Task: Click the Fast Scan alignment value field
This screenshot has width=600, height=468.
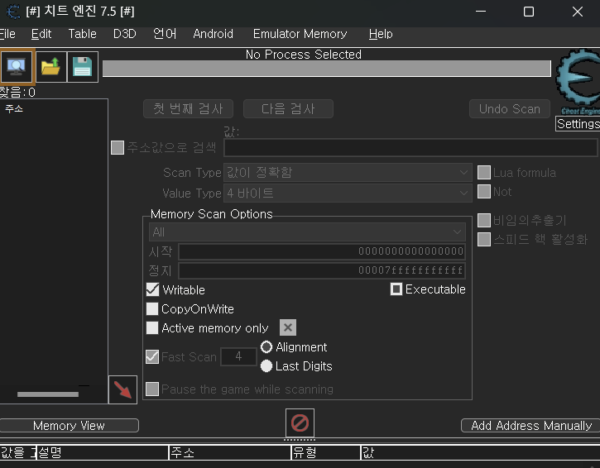Action: (238, 357)
